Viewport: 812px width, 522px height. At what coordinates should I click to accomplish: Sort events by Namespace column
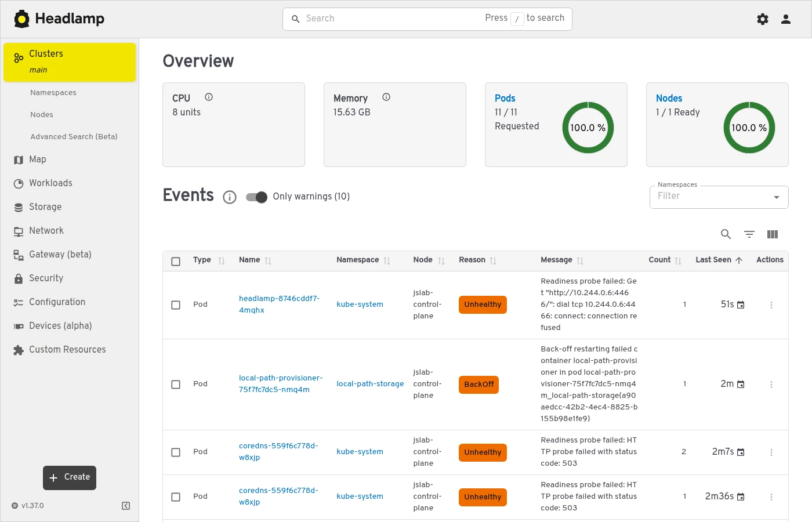387,261
